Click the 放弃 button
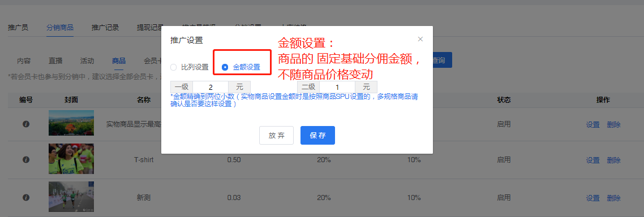This screenshot has width=644, height=217. (276, 136)
